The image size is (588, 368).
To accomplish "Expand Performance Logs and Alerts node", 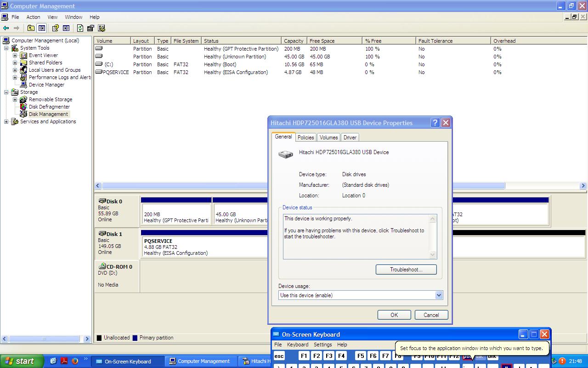I will coord(15,77).
